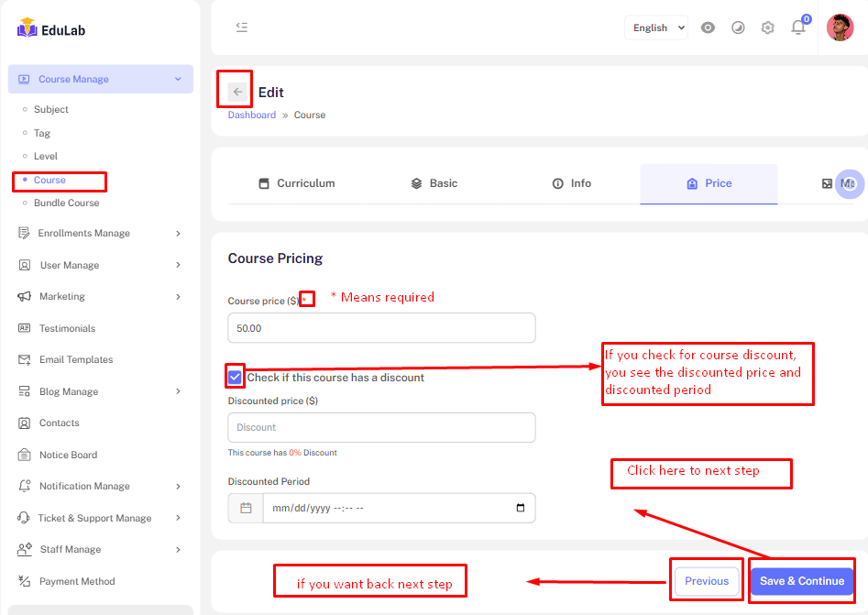
Task: Uncheck the course discount checkbox
Action: click(236, 377)
